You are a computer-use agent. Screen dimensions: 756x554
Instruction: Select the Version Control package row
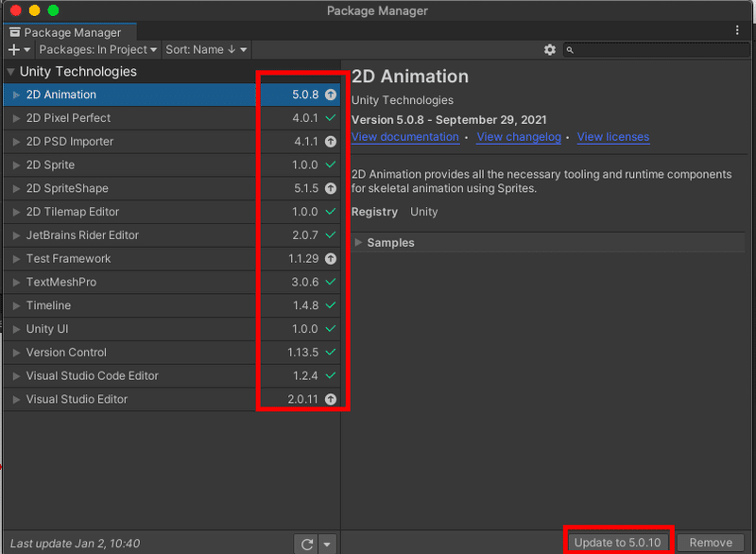click(x=171, y=353)
